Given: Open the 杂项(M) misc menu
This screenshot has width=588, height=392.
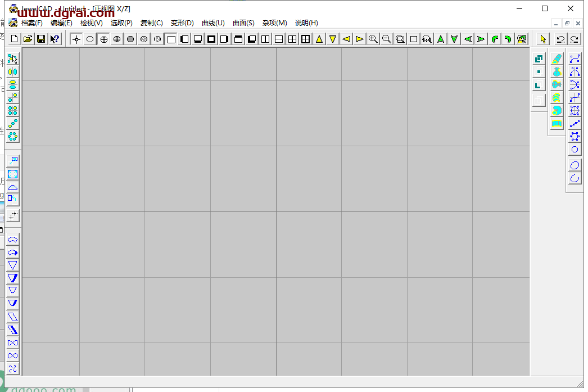Looking at the screenshot, I should click(x=275, y=23).
